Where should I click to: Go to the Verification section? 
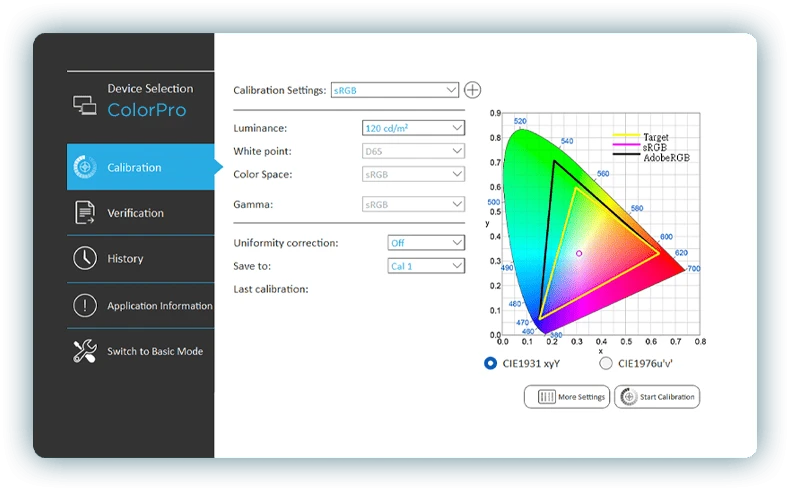(x=141, y=213)
